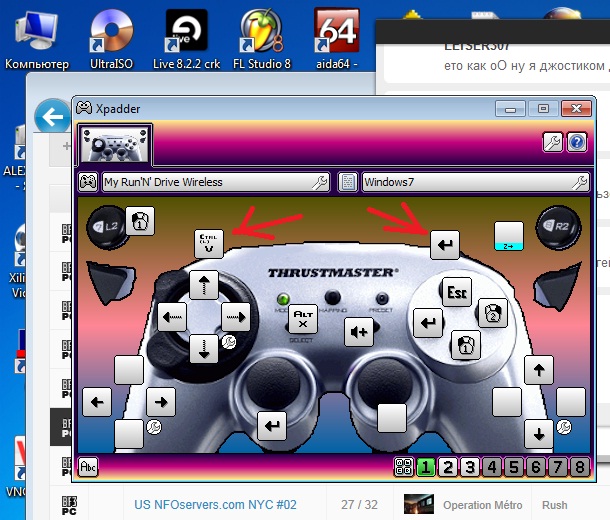Select set 4
The width and height of the screenshot is (610, 520).
[x=492, y=467]
